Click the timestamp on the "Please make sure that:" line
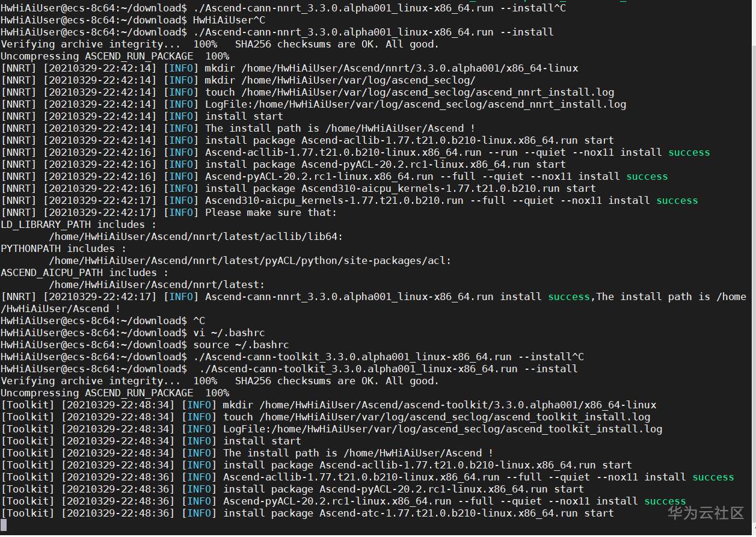 (100, 212)
